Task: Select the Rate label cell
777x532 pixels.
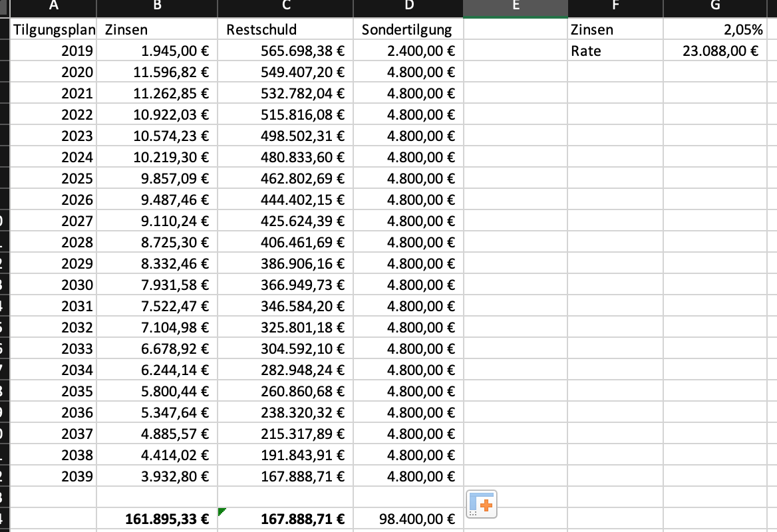Action: tap(615, 51)
